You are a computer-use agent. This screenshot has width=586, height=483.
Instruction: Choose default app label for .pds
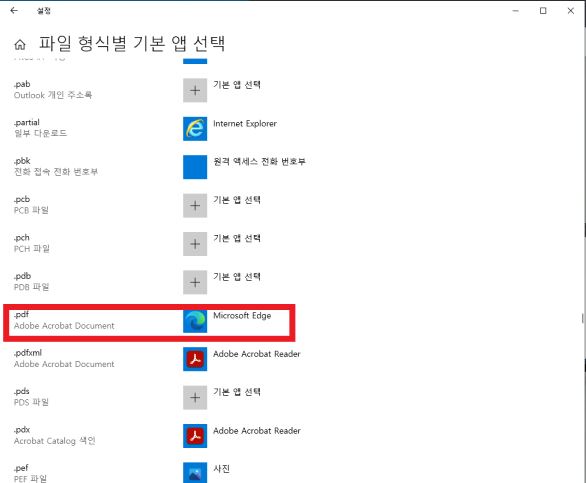(237, 392)
